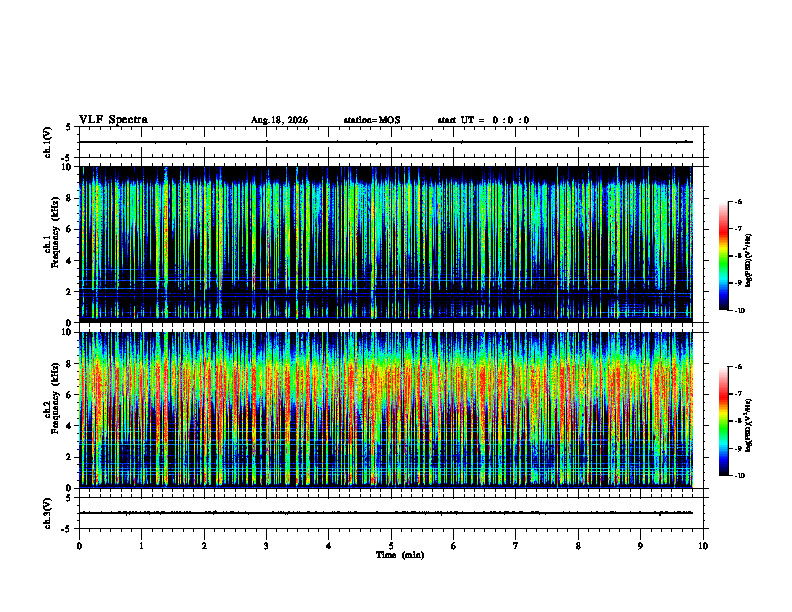Screen dimensions: 792x612
Task: Click the ch.2 spectrogram red band near 6 kHz
Action: coord(386,394)
